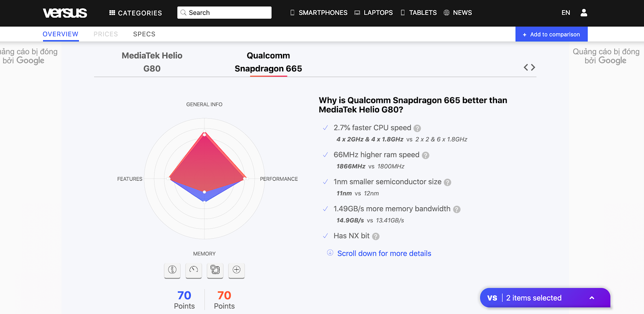
Task: Open the user account icon
Action: point(584,13)
